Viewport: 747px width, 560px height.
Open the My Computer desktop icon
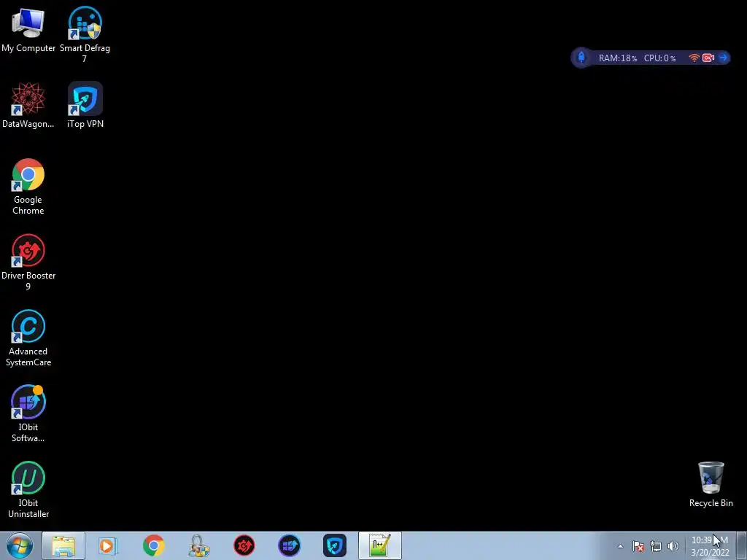tap(28, 29)
